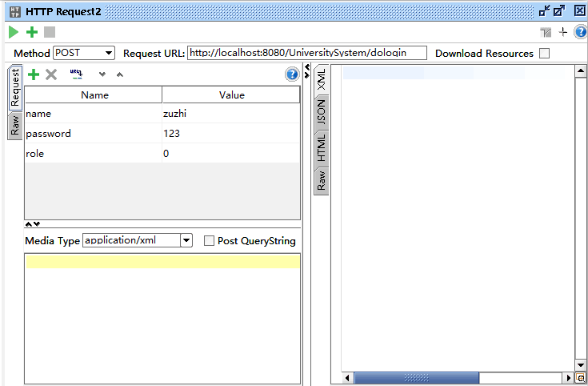Click the black plus icon in the top toolbar
Viewport: 588px width, 386px height.
click(563, 32)
